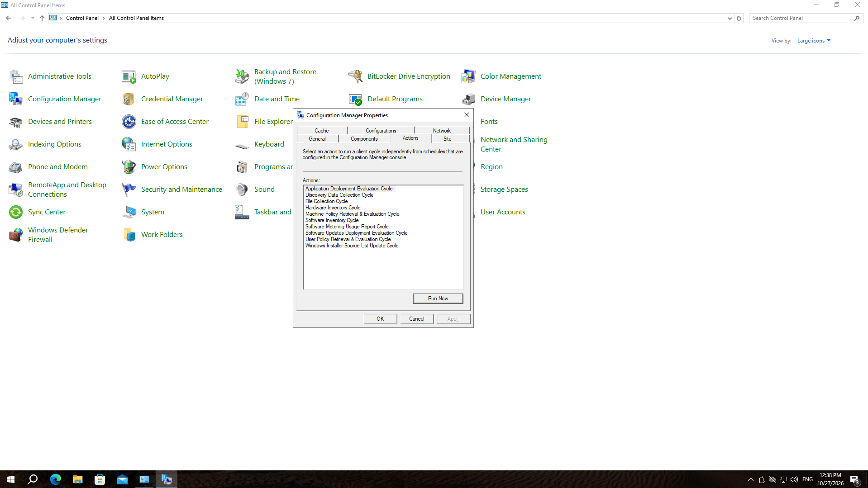Open BitLocker Drive Encryption icon
868x488 pixels.
pos(355,76)
